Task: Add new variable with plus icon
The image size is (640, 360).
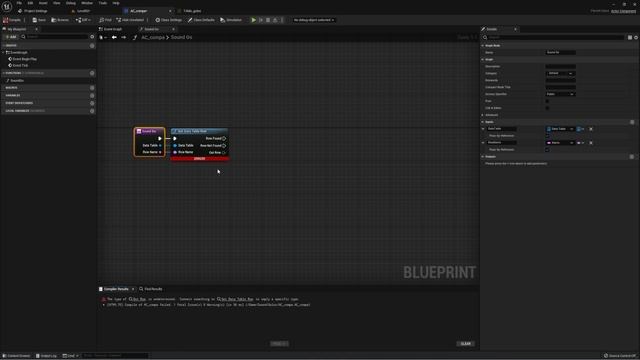Action: point(92,96)
